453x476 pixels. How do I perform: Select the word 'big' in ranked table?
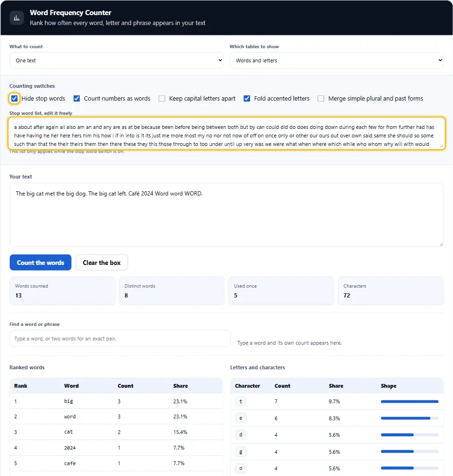[68, 401]
